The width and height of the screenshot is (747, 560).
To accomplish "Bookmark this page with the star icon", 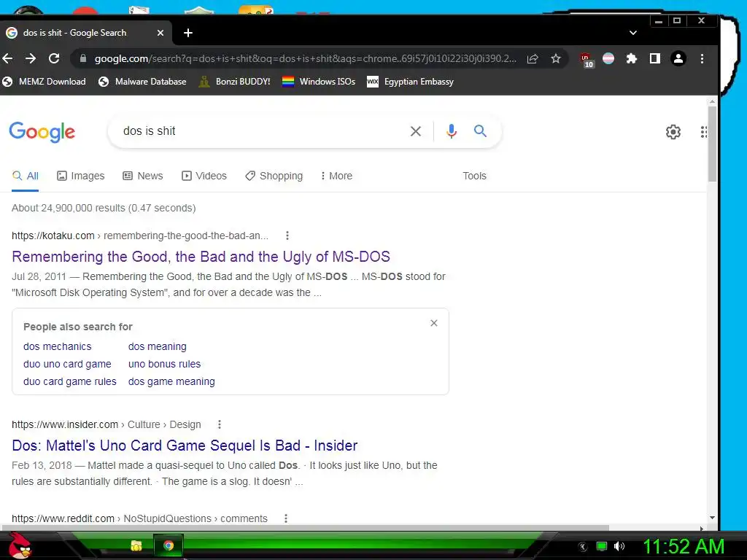I will 555,58.
